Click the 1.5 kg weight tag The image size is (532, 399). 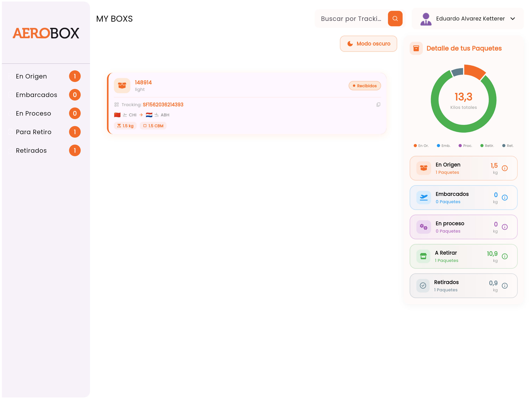pyautogui.click(x=125, y=126)
